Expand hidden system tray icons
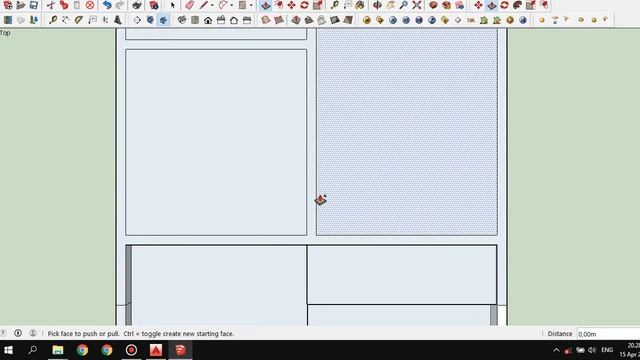This screenshot has height=360, width=640. click(x=556, y=350)
